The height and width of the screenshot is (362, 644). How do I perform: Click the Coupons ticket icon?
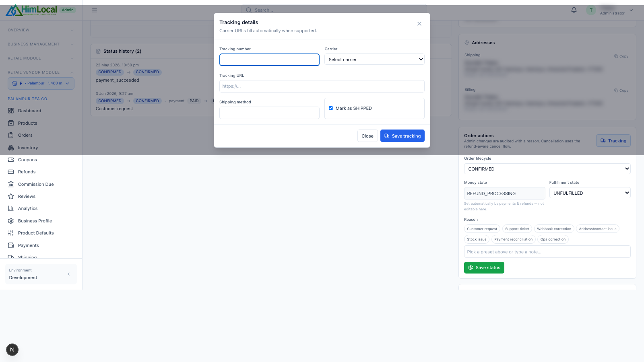coord(11,160)
